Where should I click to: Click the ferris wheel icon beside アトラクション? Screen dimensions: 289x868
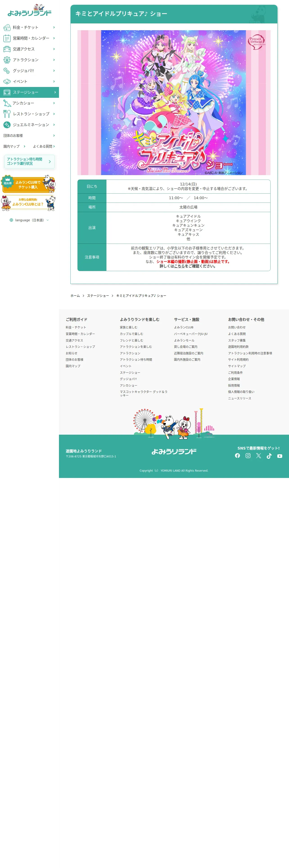coord(7,60)
